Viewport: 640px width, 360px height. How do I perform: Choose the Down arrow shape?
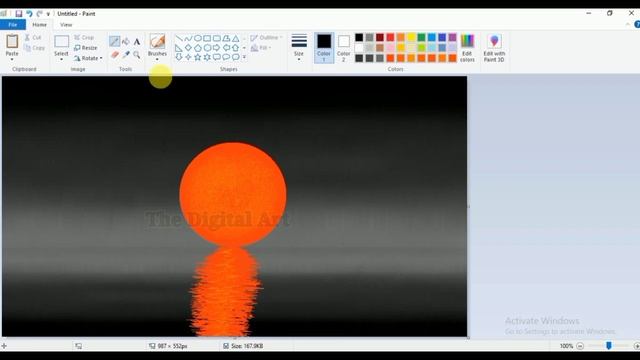click(x=179, y=58)
